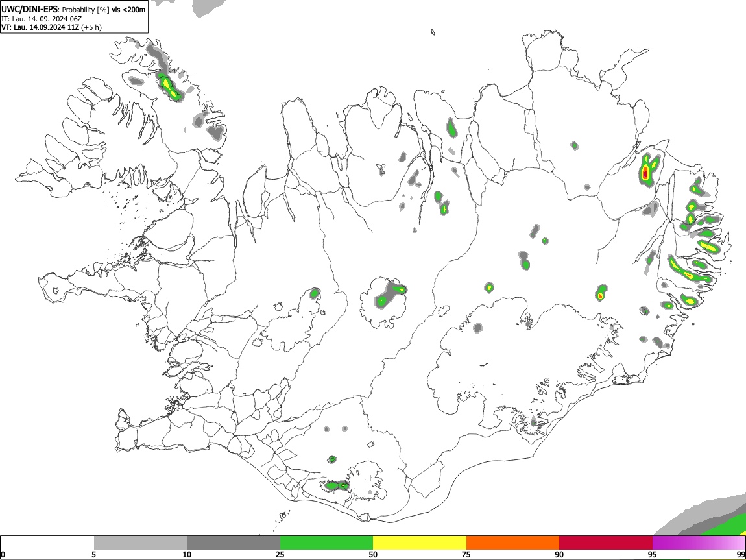Image resolution: width=746 pixels, height=560 pixels.
Task: Click the '(+5 h)' forecast offset text
Action: tap(91, 27)
